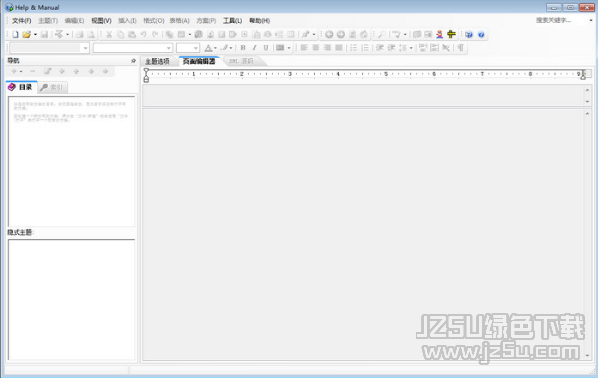Click the help book icon in toolbar

pos(469,35)
